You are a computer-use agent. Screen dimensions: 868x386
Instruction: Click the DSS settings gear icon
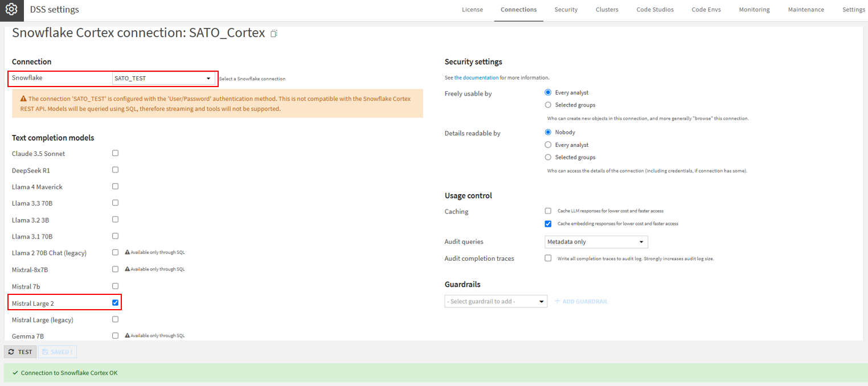point(11,10)
